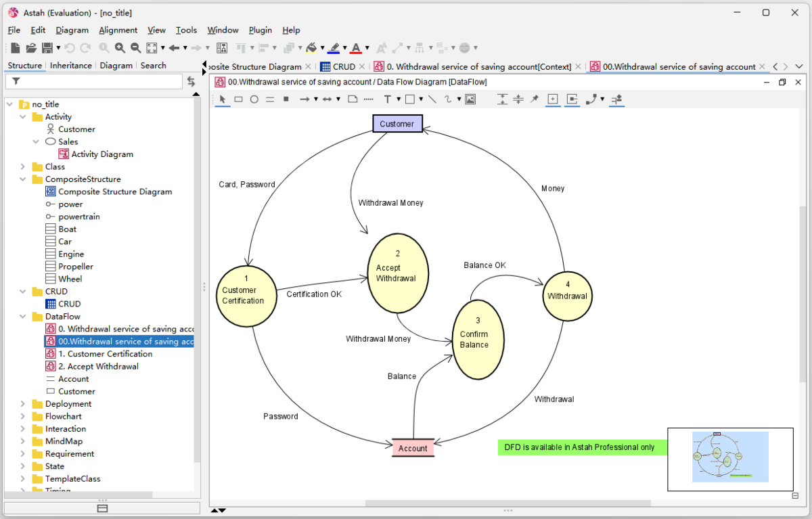Screen dimensions: 812x519
Task: Choose the Data Store tool
Action: (270, 99)
